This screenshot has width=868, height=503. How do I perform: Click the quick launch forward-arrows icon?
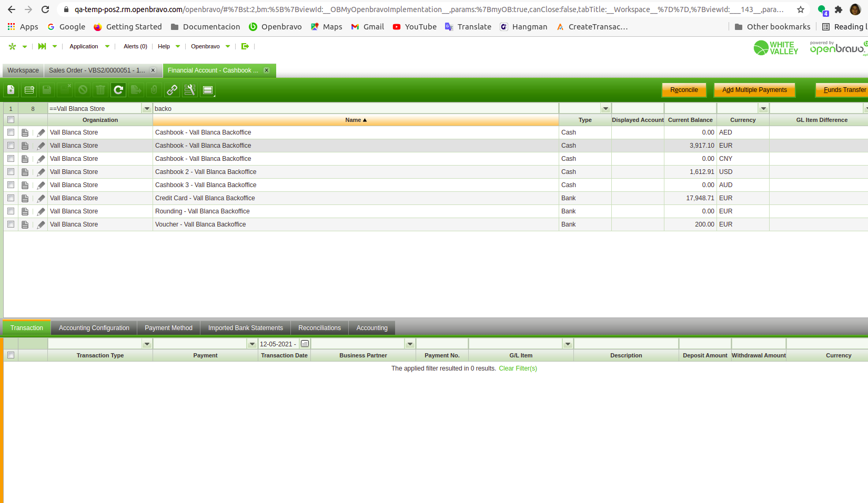[x=42, y=46]
